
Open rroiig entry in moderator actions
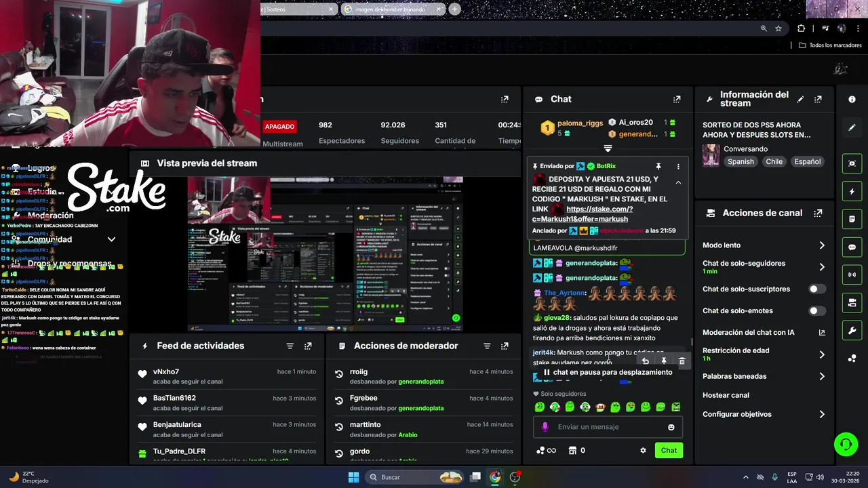[359, 371]
